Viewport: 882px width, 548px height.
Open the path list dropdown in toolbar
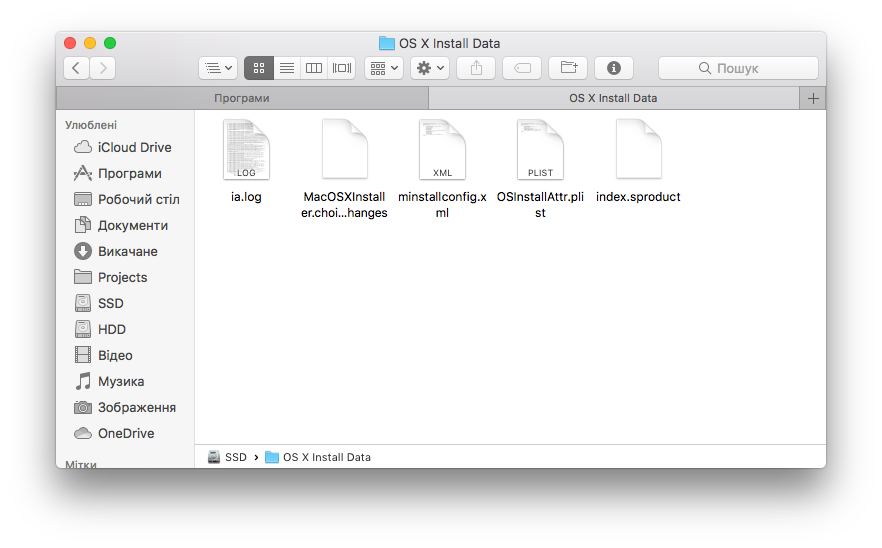[218, 68]
